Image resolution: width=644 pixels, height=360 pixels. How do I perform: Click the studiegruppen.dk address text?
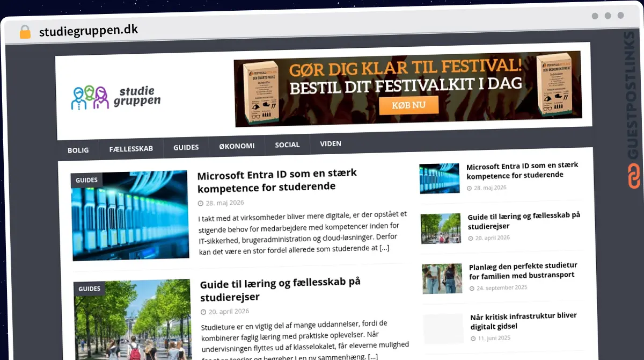(89, 31)
